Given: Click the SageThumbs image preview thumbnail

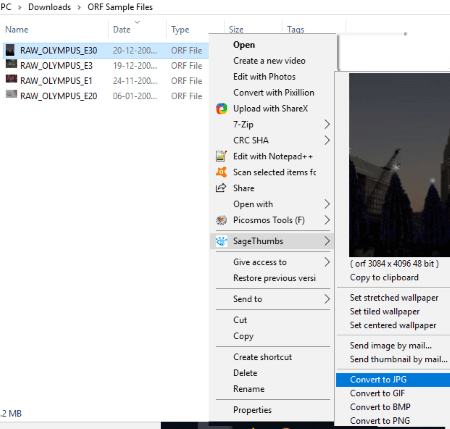Looking at the screenshot, I should click(399, 165).
